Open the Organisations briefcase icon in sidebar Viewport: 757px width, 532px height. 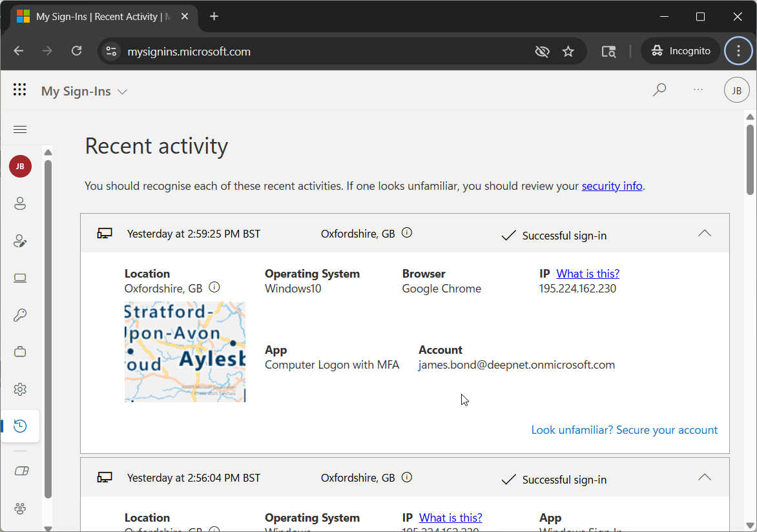pos(20,352)
